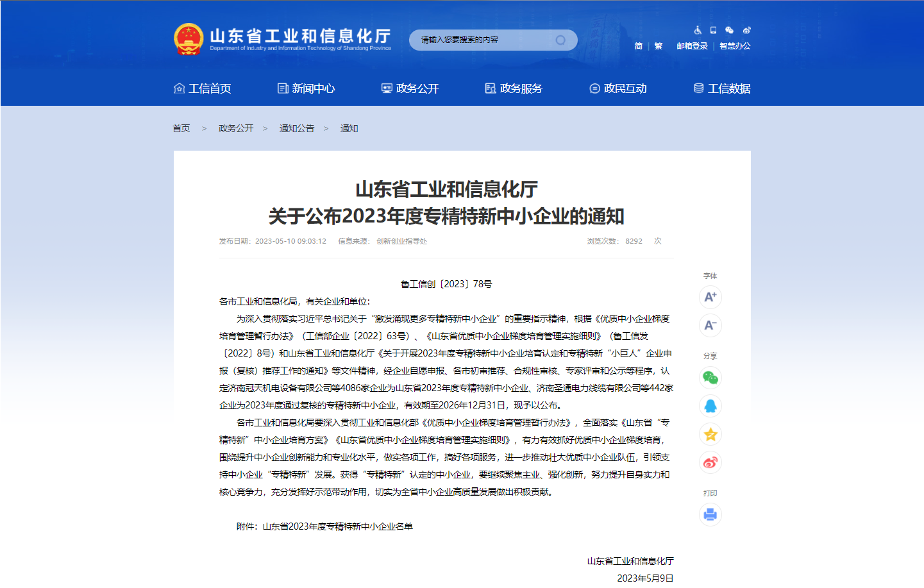Switch to Simplified Chinese 简
The image size is (924, 588).
tap(639, 46)
